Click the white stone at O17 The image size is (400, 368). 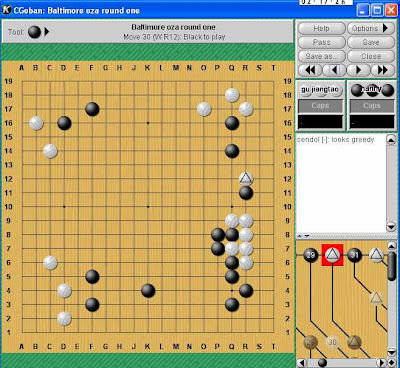pyautogui.click(x=204, y=109)
